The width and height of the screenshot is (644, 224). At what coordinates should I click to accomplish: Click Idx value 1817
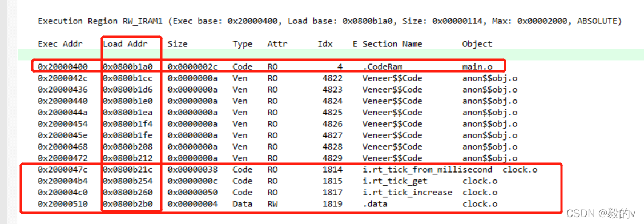(332, 193)
